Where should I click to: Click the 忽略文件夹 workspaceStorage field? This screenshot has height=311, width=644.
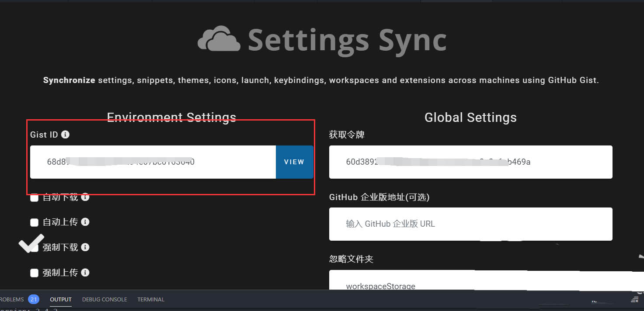click(470, 280)
